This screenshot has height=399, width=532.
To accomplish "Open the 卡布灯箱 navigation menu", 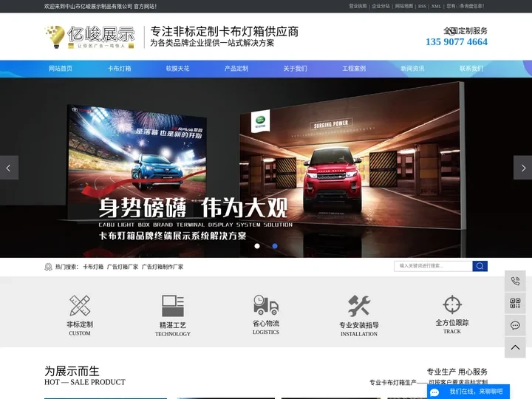I will click(119, 69).
